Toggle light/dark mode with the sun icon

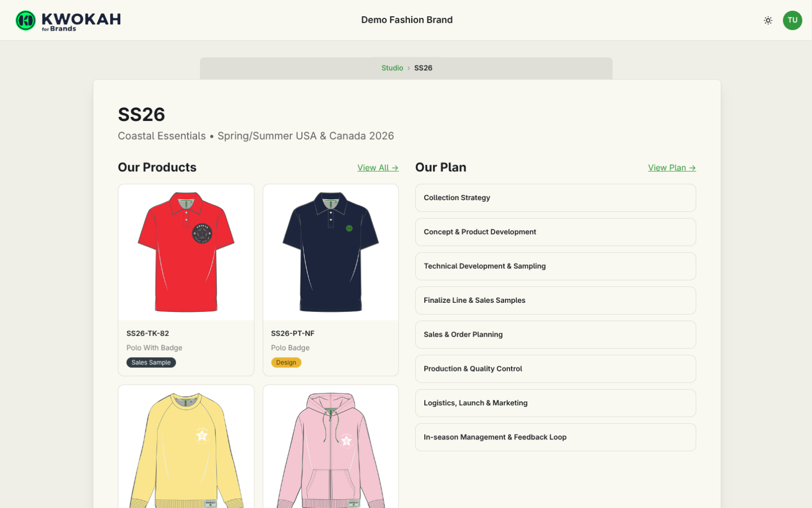click(768, 20)
